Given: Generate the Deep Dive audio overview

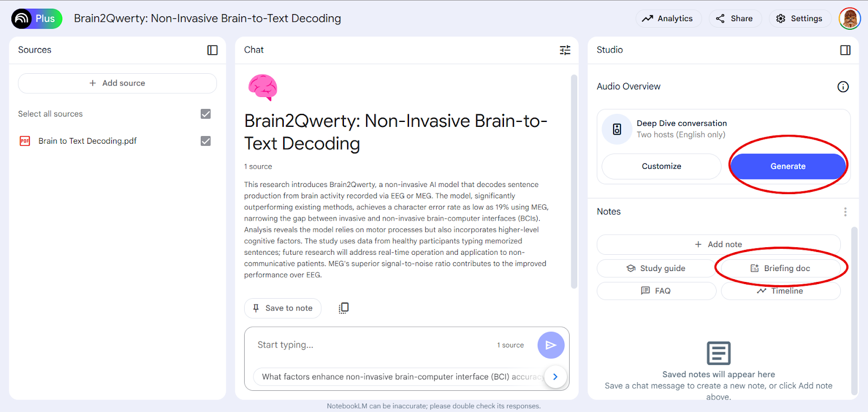Looking at the screenshot, I should point(788,166).
